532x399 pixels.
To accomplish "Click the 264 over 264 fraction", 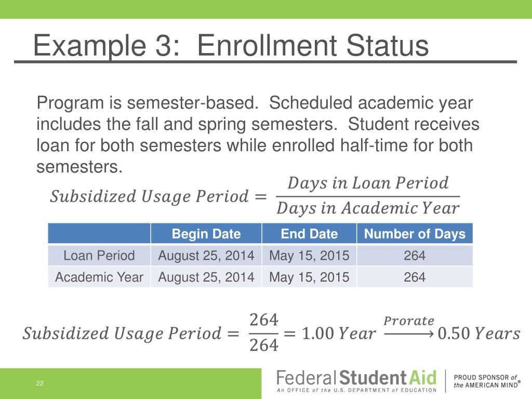I will pos(264,333).
